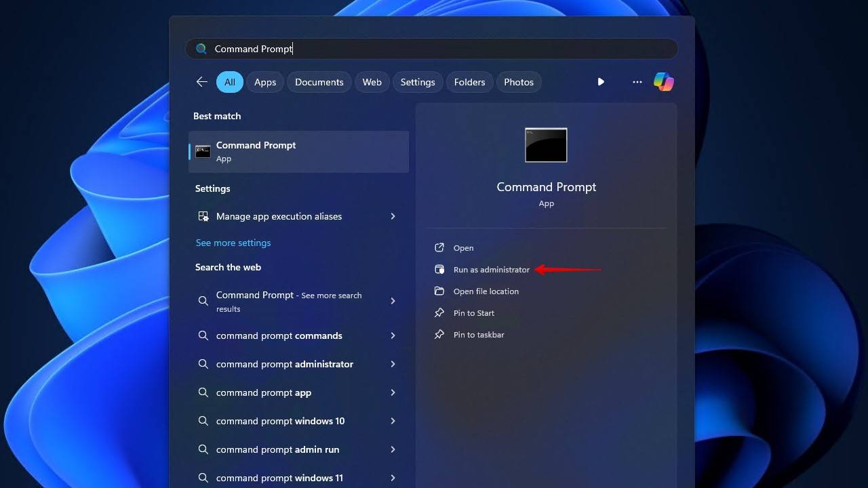Select the All filter tab
Screen dimensions: 868x488
click(x=230, y=82)
